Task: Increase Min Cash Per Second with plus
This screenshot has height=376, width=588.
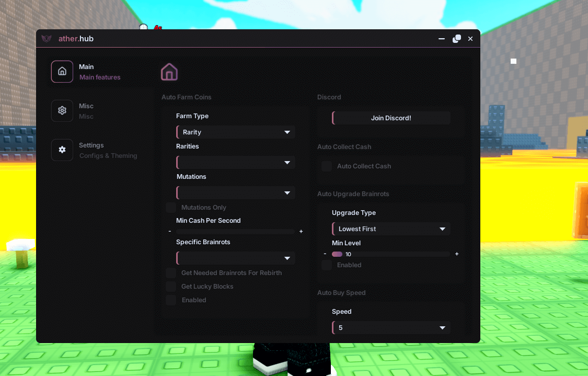Action: tap(301, 232)
